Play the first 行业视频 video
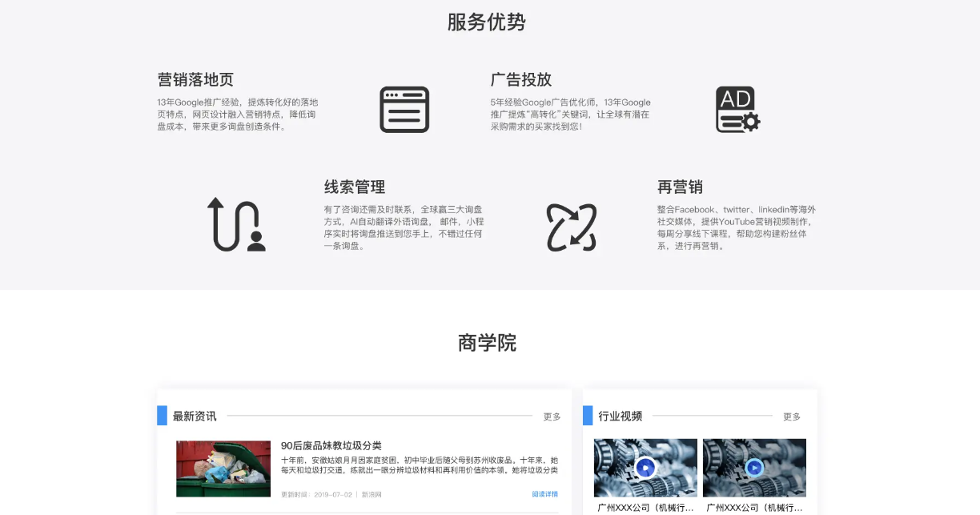980x515 pixels. [645, 468]
